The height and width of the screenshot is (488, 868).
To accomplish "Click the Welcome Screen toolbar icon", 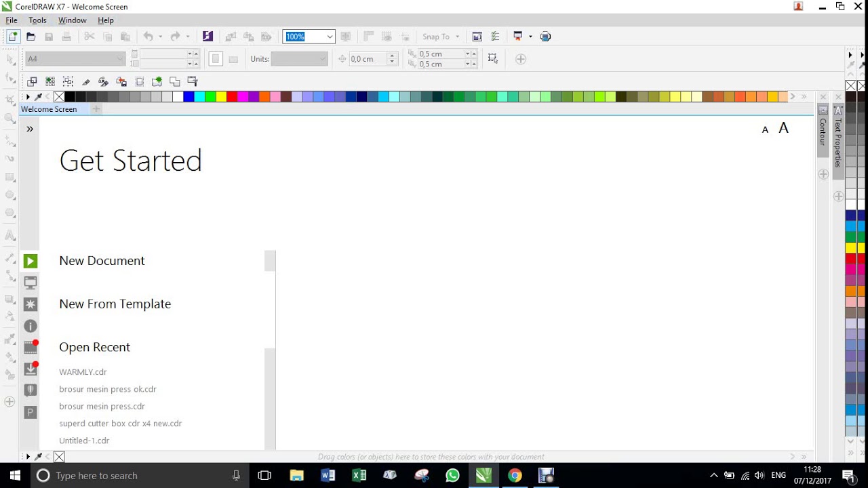I will click(x=477, y=37).
